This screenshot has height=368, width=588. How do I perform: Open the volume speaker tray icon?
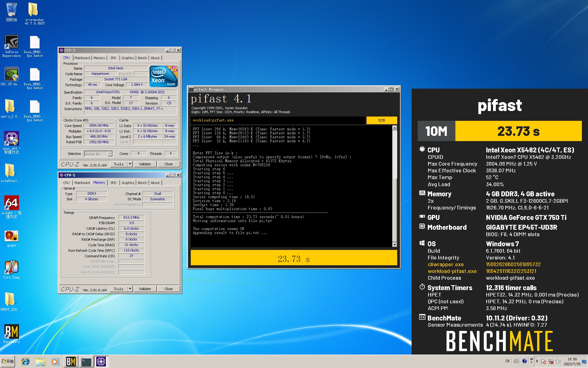pos(558,362)
